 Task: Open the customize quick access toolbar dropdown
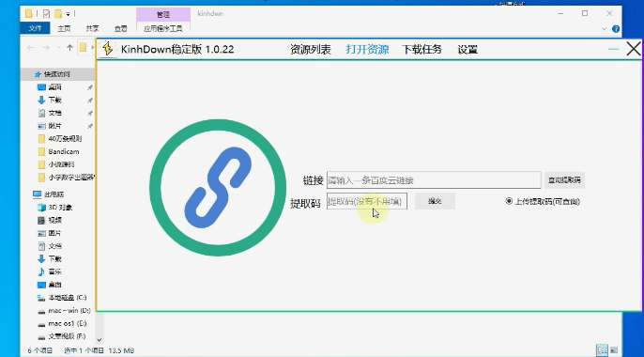click(x=69, y=14)
